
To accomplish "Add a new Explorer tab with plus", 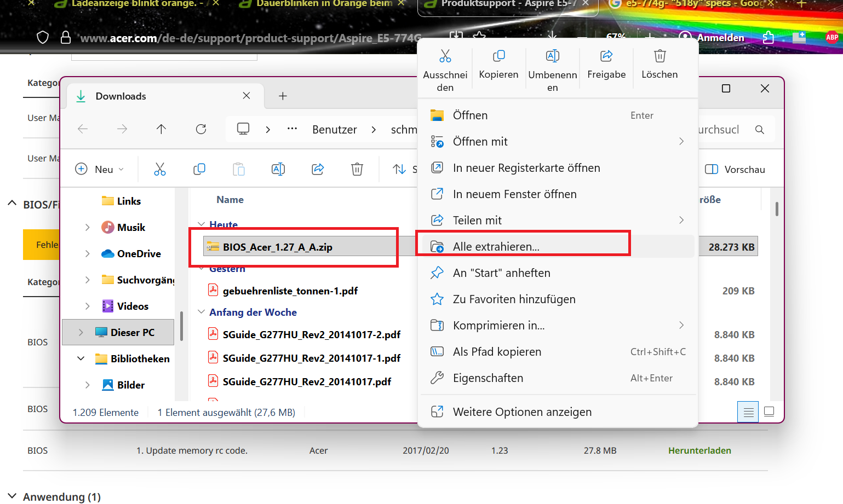I will [283, 96].
